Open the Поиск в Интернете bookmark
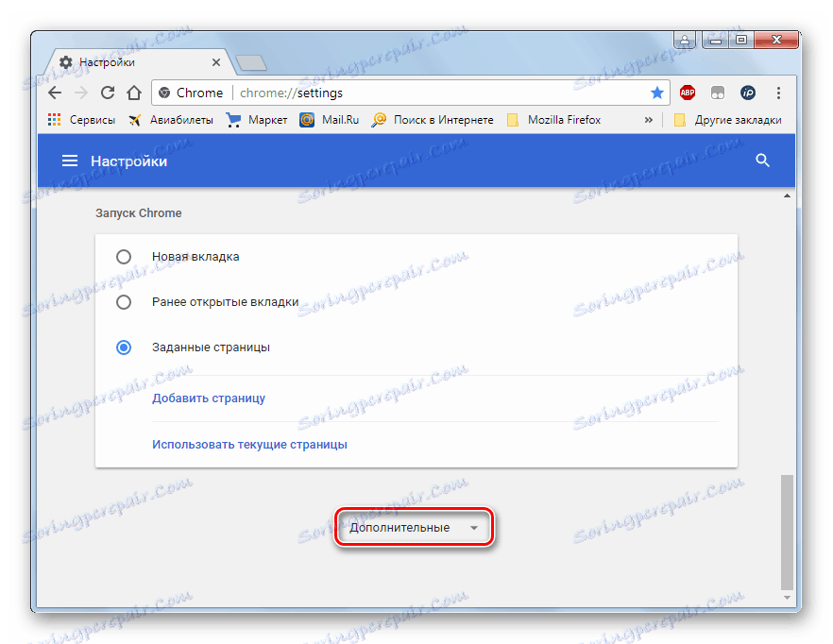This screenshot has width=833, height=644. [x=433, y=120]
